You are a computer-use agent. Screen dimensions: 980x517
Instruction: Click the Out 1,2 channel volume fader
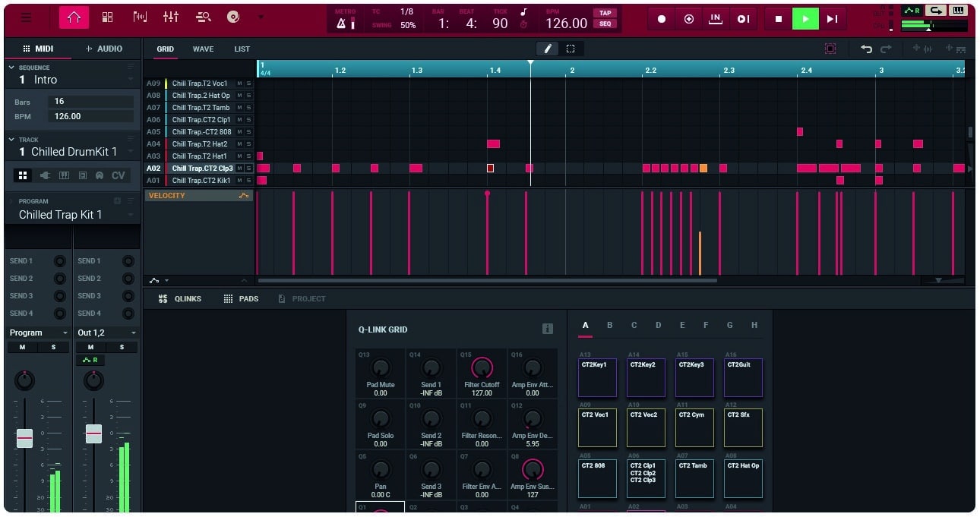[x=93, y=433]
